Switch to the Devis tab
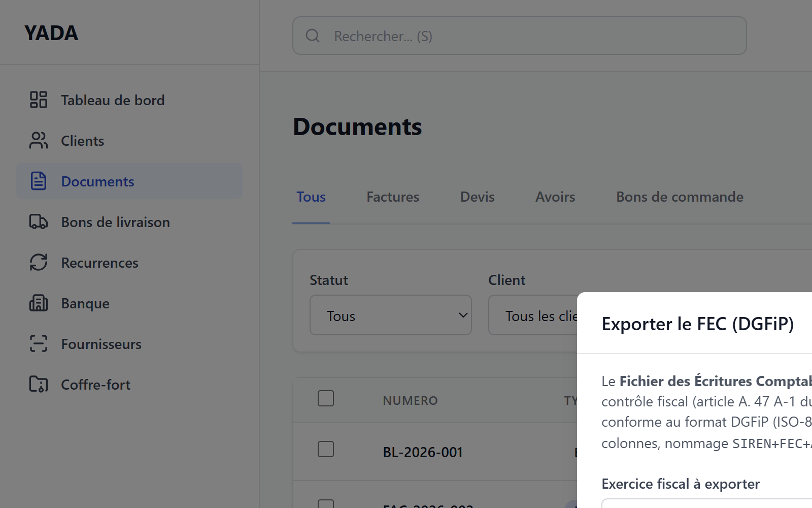This screenshot has height=508, width=812. coord(477,197)
